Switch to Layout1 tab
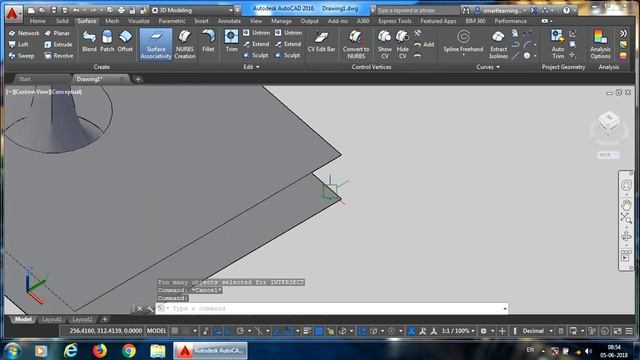 (51, 319)
